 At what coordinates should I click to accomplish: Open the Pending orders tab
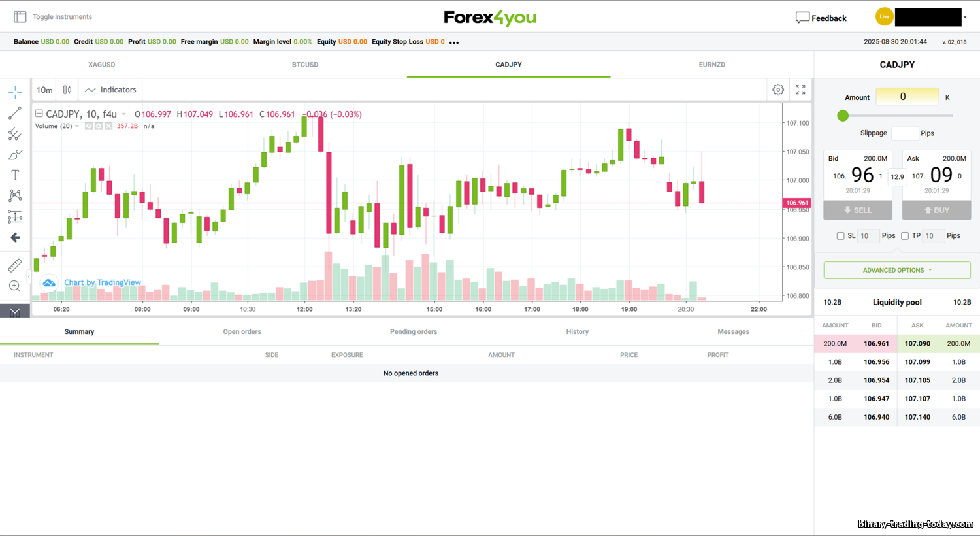(413, 332)
